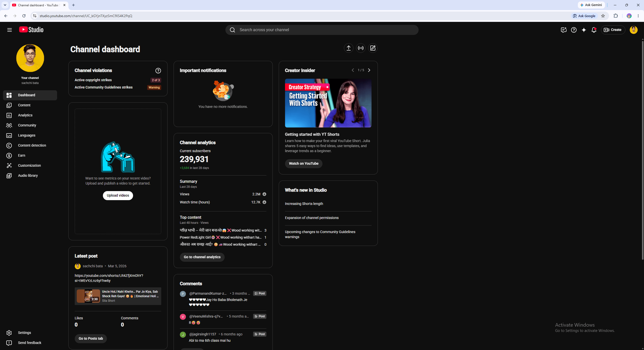
Task: Open the Create dropdown button
Action: pyautogui.click(x=613, y=30)
